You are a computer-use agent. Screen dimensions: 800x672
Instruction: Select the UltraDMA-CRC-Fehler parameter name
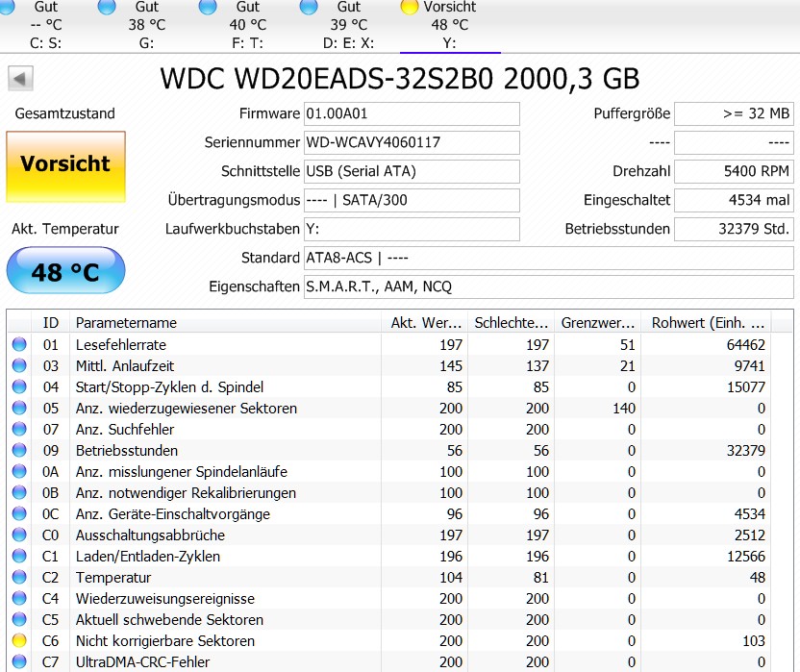coord(143,661)
